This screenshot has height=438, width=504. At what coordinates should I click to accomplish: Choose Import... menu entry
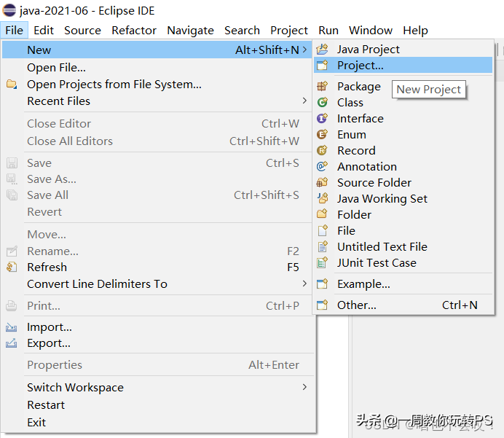[x=157, y=327]
